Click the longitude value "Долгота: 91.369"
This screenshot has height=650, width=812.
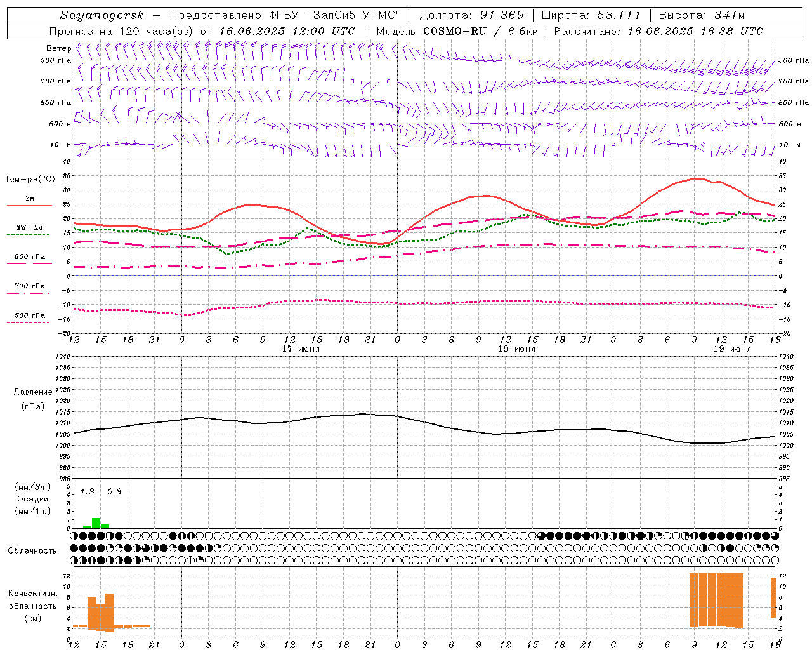pos(472,15)
